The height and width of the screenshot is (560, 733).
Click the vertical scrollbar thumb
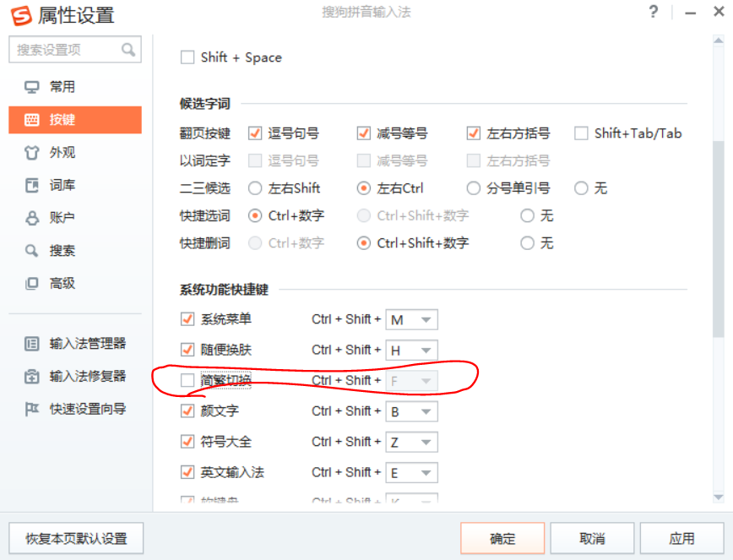click(719, 238)
